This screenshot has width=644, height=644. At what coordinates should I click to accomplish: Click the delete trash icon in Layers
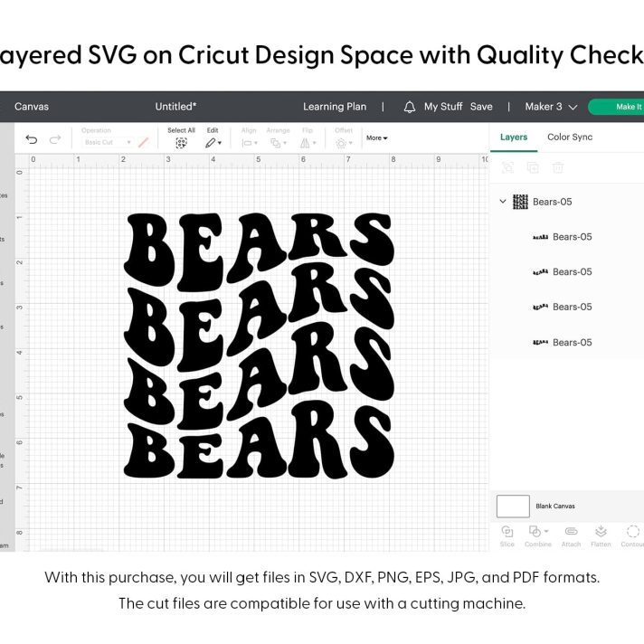pyautogui.click(x=558, y=167)
